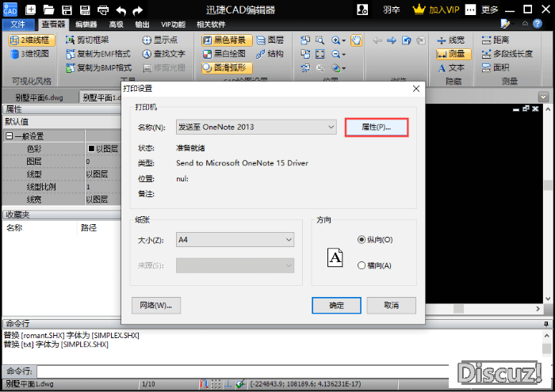555x392 pixels.
Task: Open the paper 大小 A4 dropdown
Action: pyautogui.click(x=235, y=239)
